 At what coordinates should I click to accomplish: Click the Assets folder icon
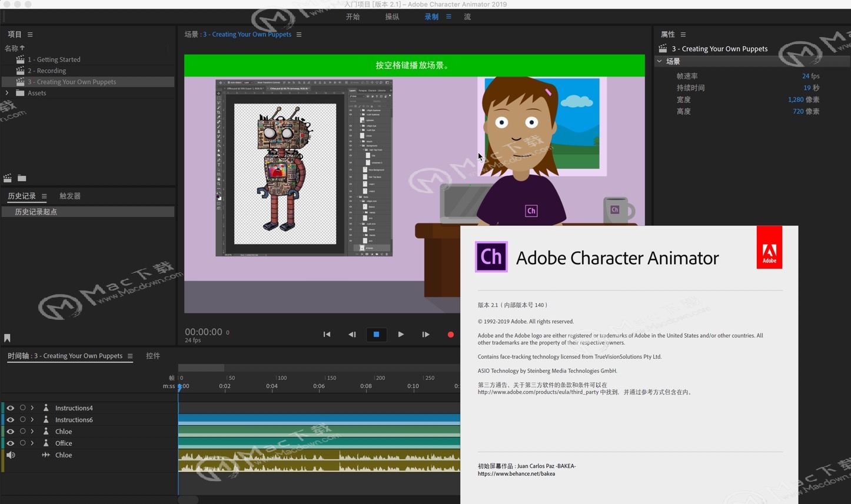tap(20, 93)
